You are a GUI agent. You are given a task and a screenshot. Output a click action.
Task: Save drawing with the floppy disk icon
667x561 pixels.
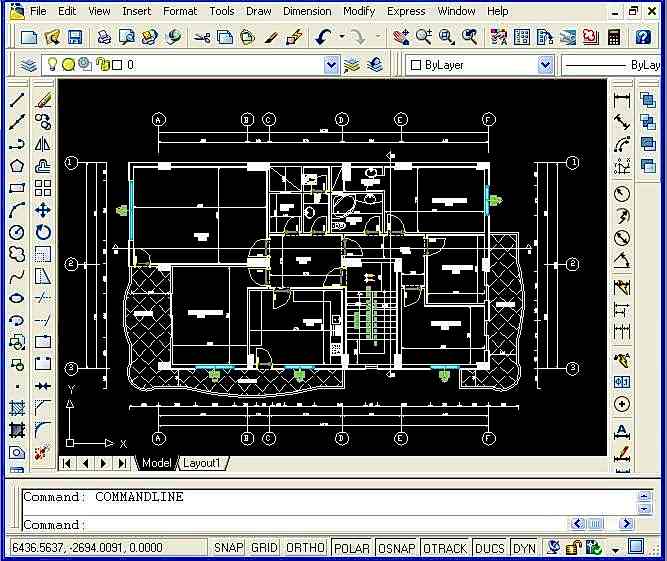[75, 37]
